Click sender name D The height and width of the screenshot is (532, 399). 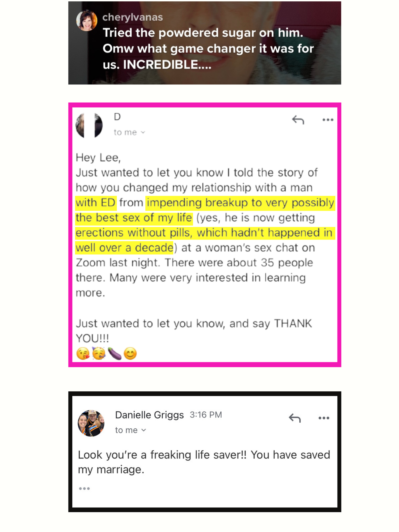point(117,117)
